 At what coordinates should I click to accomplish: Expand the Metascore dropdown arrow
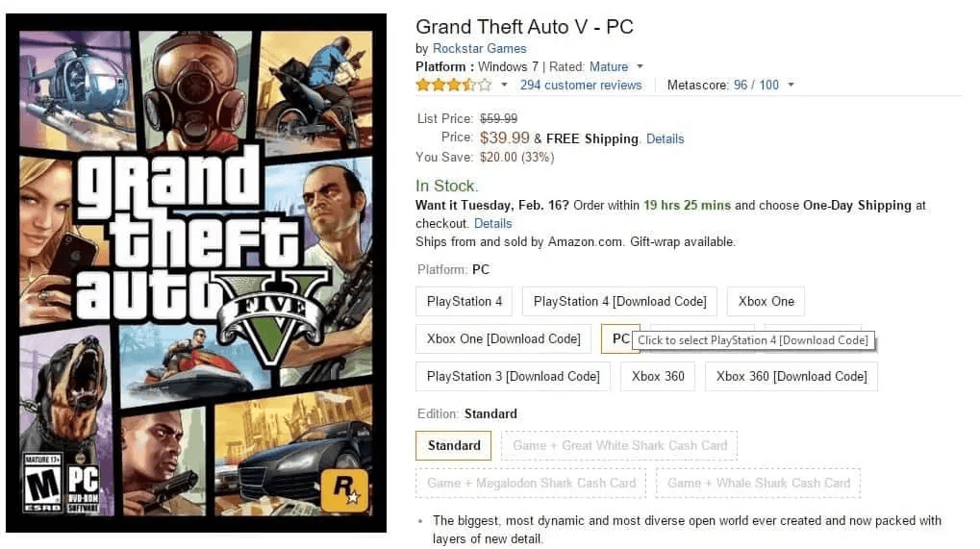(791, 86)
